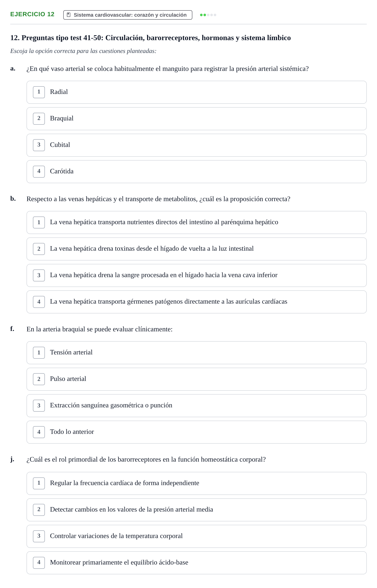Viewport: 377px width, 588px height.
Task: Select option 2 Braquial
Action: tap(196, 118)
